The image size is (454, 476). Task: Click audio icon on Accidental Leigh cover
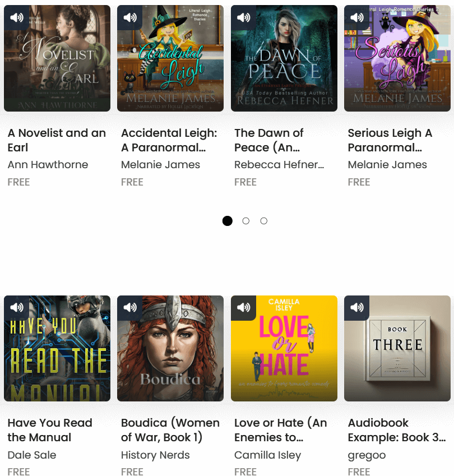click(130, 17)
